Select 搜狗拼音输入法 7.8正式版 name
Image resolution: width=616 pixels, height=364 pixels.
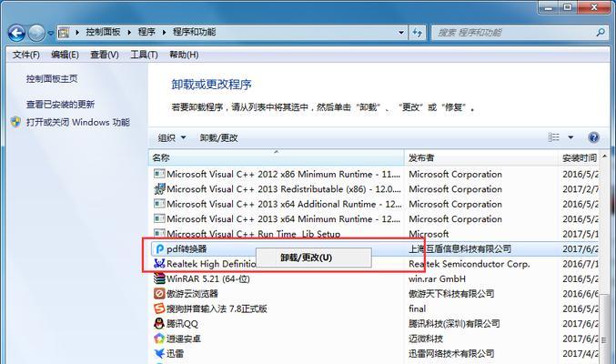pos(217,308)
